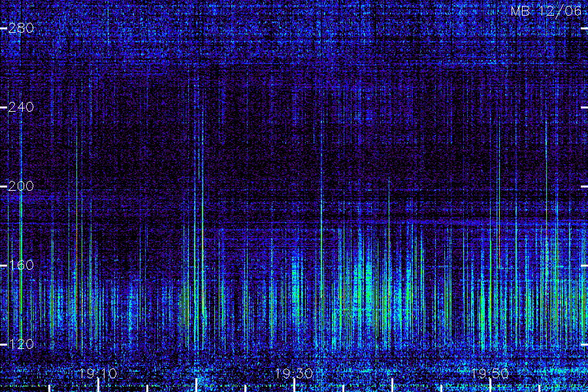
Task: Click the 240 frequency axis label
Action: coord(21,107)
